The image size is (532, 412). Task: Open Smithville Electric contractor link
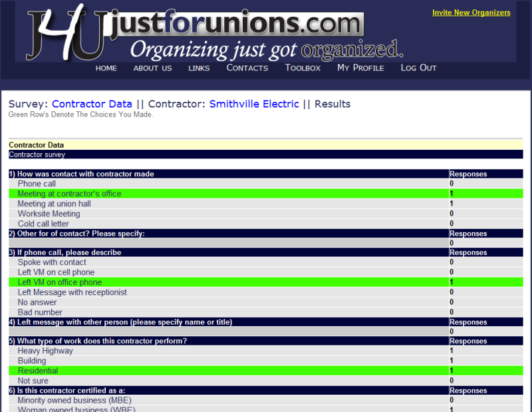click(254, 104)
